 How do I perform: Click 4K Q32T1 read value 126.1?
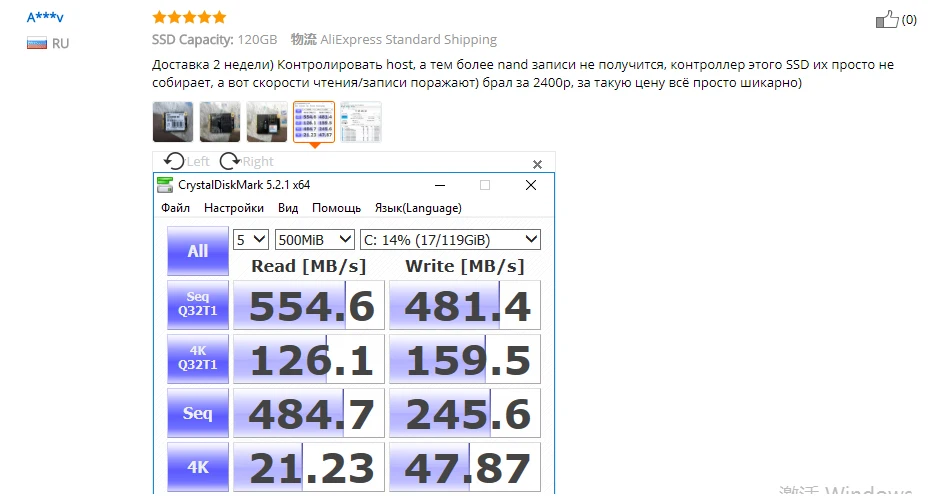(309, 359)
